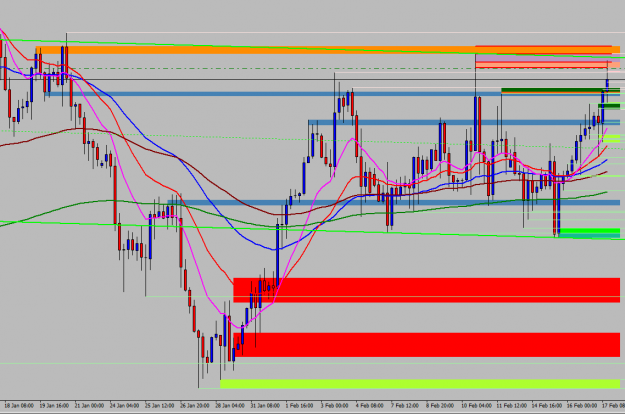Click the '26 Jan 20:00' time axis label

tap(195, 406)
